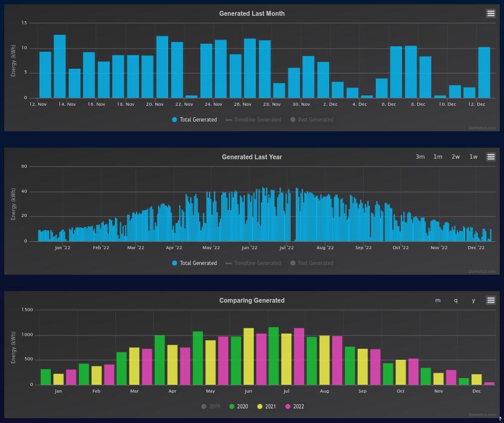Click the Dec '22 axis label
The image size is (504, 423).
point(476,248)
